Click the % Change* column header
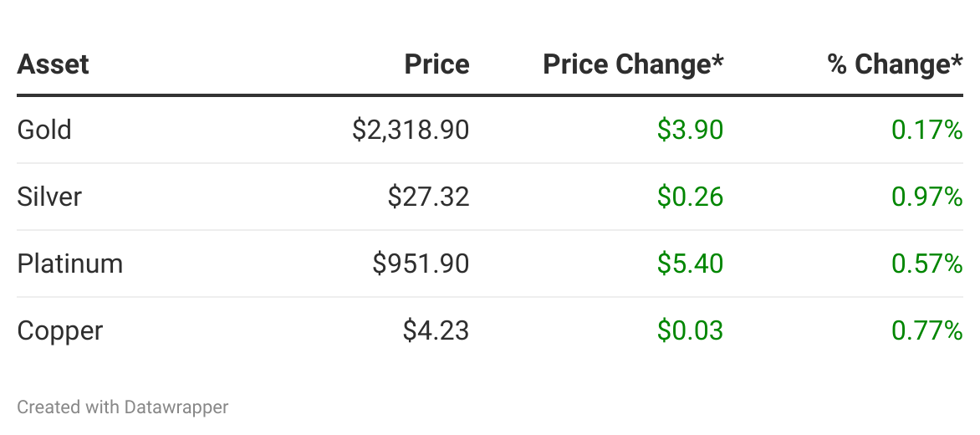980x435 pixels. point(895,64)
